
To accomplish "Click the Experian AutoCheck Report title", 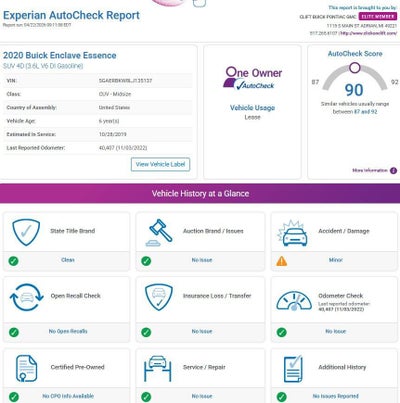I will point(71,15).
